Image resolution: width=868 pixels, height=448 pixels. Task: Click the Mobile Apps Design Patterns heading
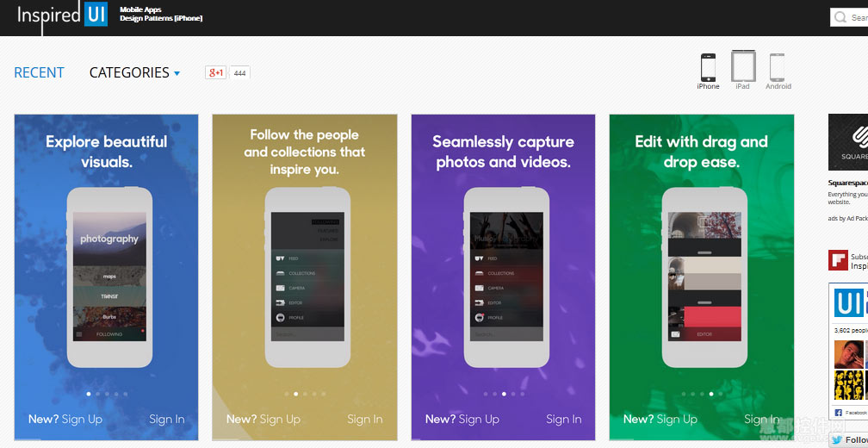click(x=161, y=14)
